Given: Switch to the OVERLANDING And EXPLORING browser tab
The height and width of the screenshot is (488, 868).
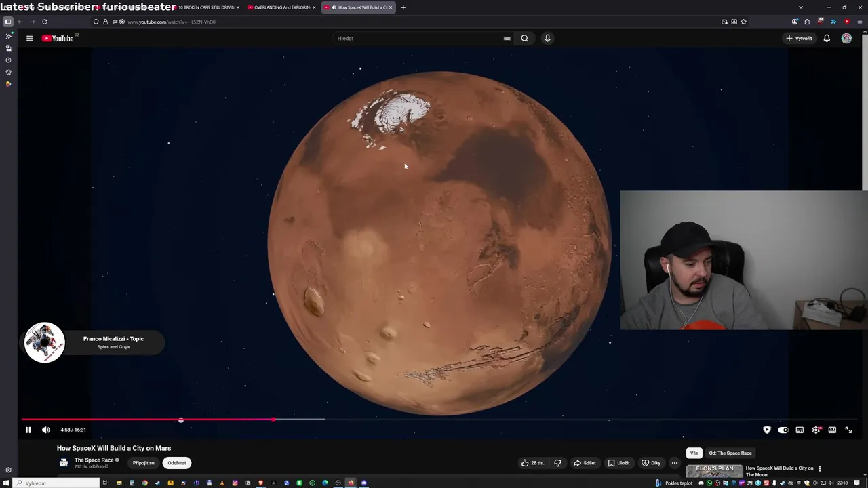Looking at the screenshot, I should (x=281, y=7).
